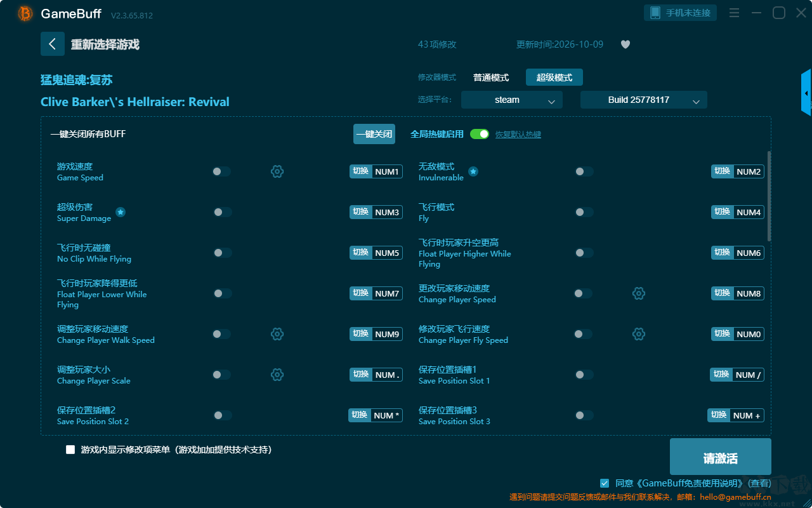Open Change Player Speed gear settings
The image size is (812, 508).
click(639, 293)
